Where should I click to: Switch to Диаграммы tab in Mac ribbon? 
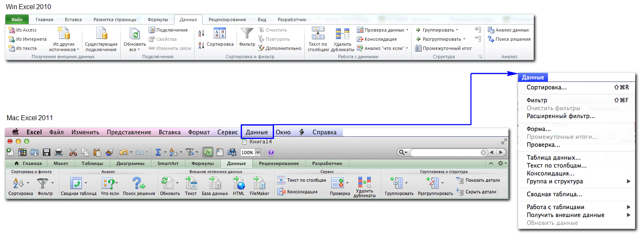pyautogui.click(x=131, y=163)
